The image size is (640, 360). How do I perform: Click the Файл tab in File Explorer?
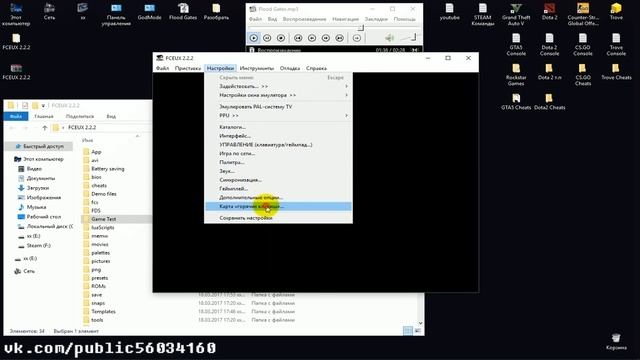click(x=16, y=116)
